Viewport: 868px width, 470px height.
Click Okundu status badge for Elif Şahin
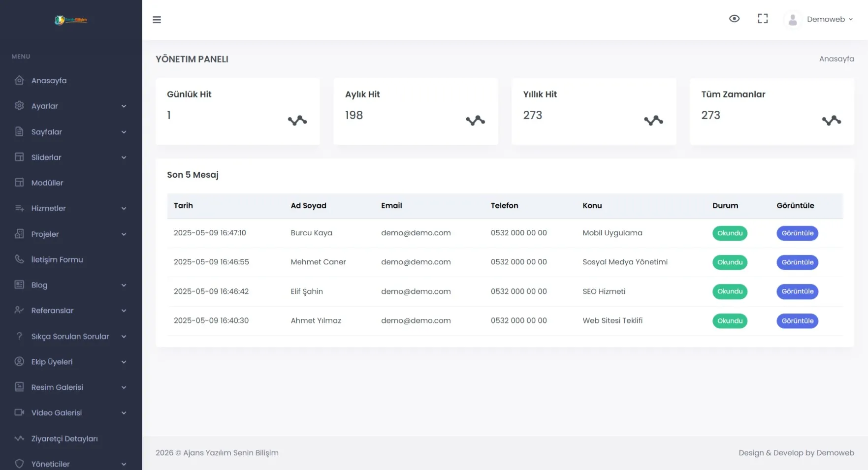pos(730,291)
